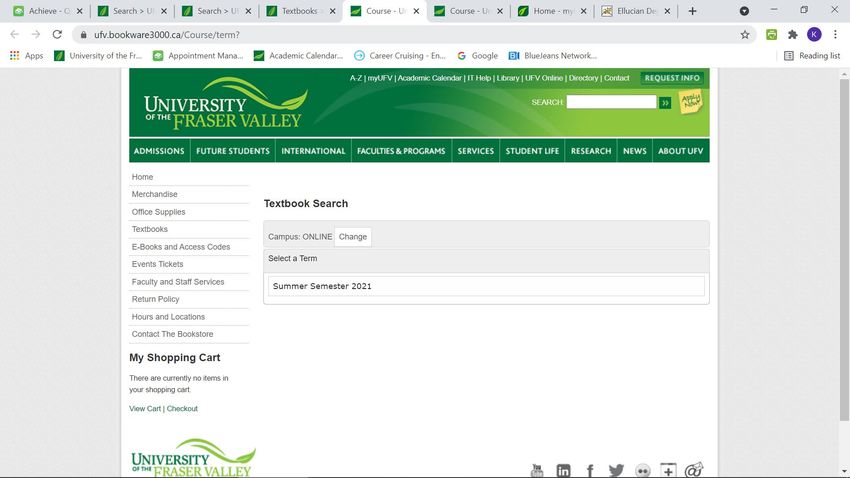
Task: Open the Chrome three-dot menu
Action: pyautogui.click(x=835, y=35)
